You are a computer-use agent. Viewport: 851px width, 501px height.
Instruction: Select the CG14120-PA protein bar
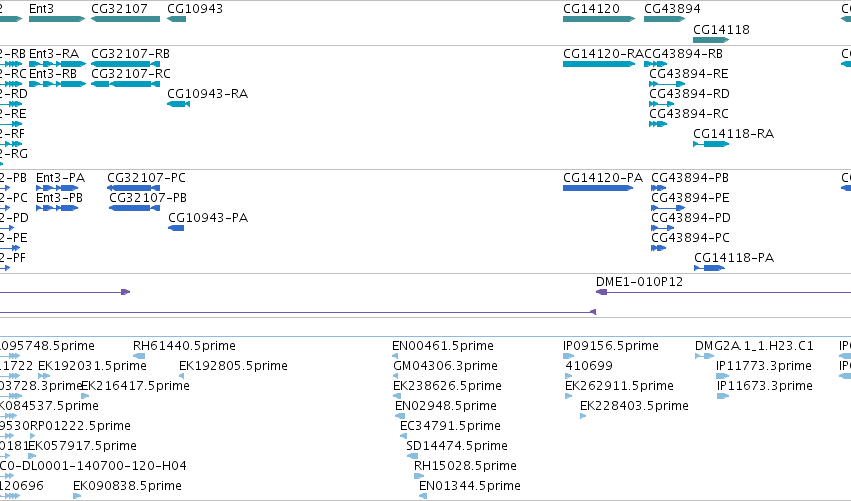598,188
